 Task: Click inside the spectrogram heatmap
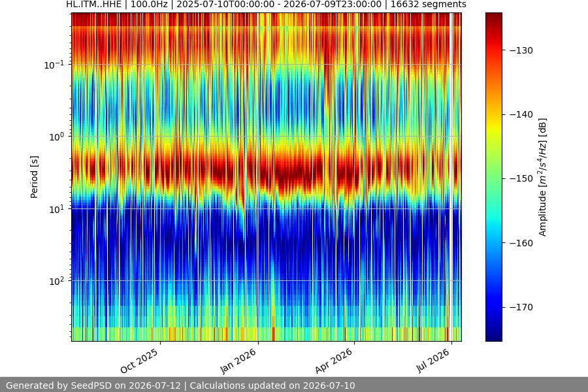267,177
